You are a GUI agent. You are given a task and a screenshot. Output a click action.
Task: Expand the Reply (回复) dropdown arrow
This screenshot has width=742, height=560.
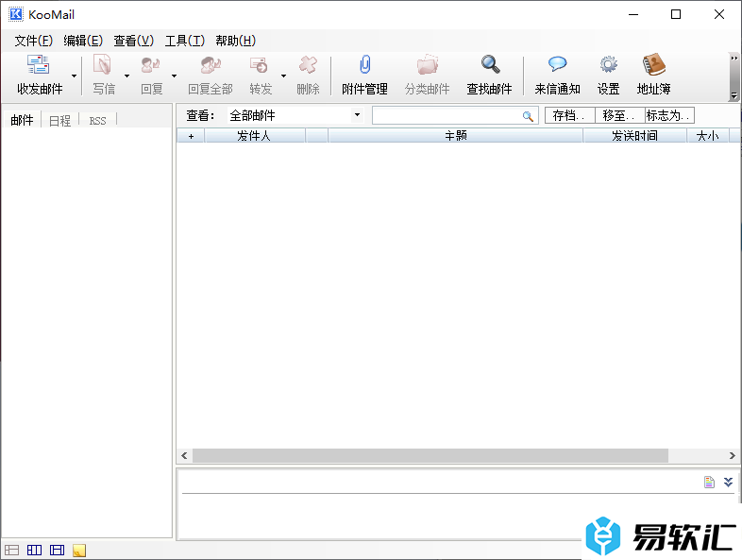[x=174, y=76]
